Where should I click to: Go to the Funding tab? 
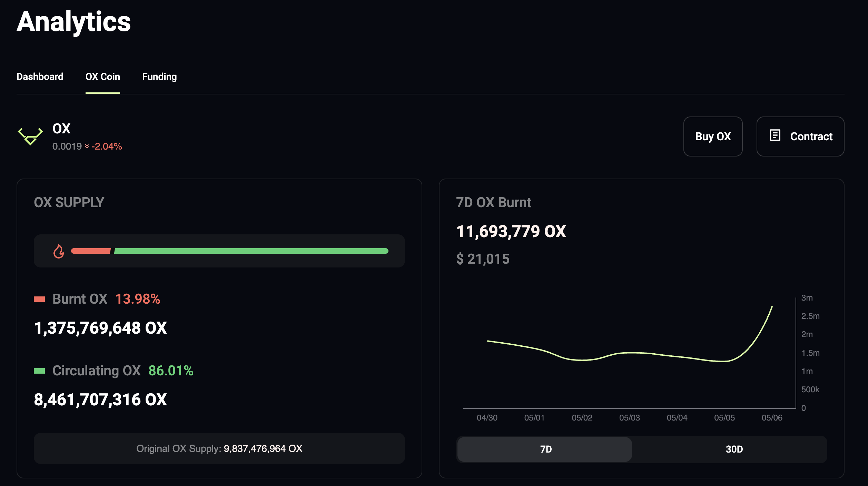coord(159,77)
